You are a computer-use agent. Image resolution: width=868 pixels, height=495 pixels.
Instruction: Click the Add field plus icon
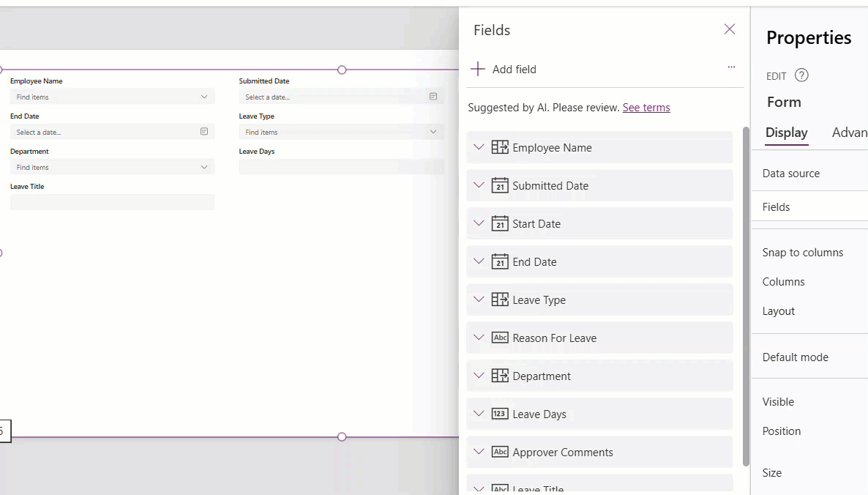tap(477, 70)
